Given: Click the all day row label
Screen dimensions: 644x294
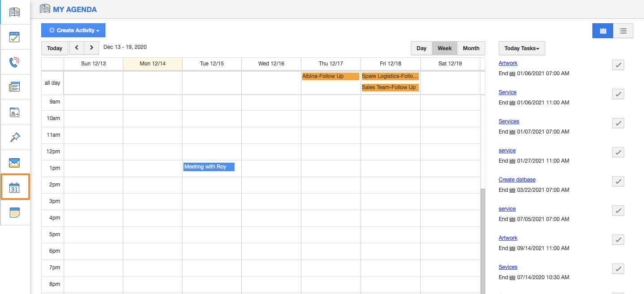Looking at the screenshot, I should point(52,83).
